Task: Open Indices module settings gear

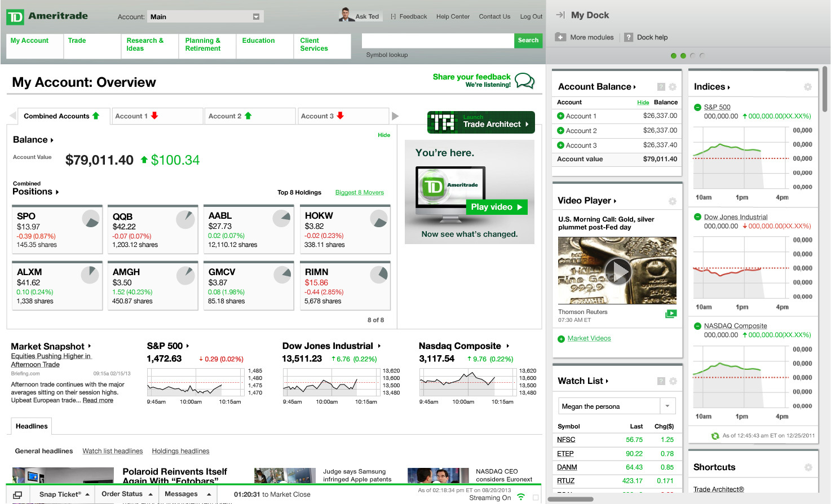Action: 807,87
